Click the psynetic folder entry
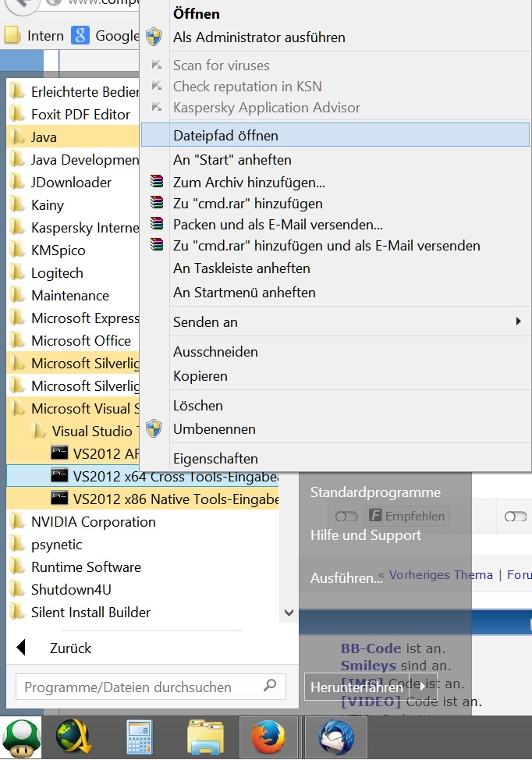This screenshot has height=760, width=532. pos(143,544)
